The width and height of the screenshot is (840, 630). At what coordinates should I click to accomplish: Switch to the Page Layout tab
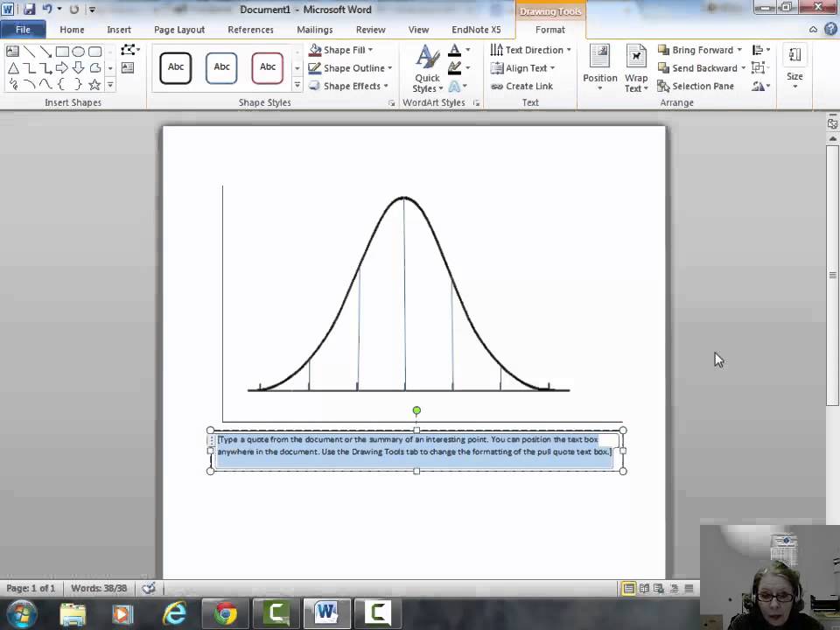(178, 30)
